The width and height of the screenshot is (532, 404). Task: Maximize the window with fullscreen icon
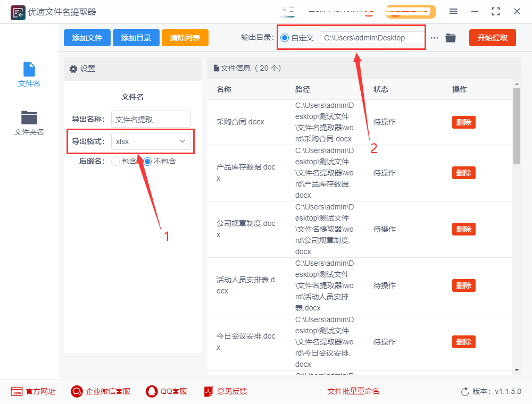coord(496,12)
